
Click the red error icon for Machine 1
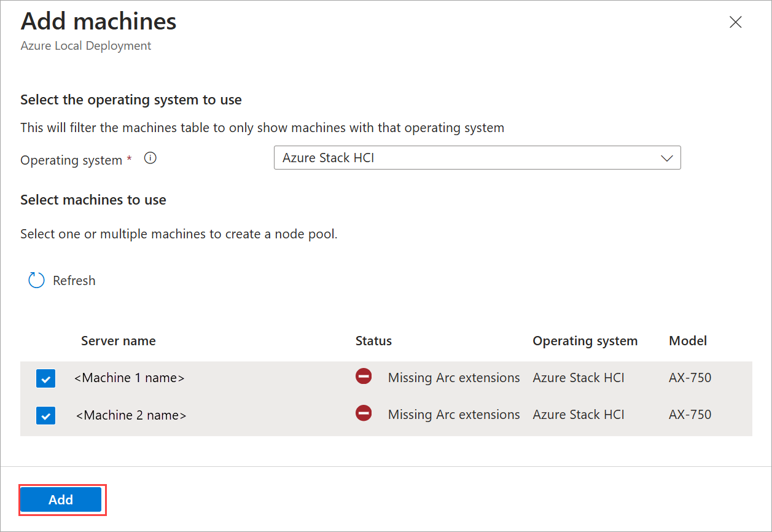(364, 377)
